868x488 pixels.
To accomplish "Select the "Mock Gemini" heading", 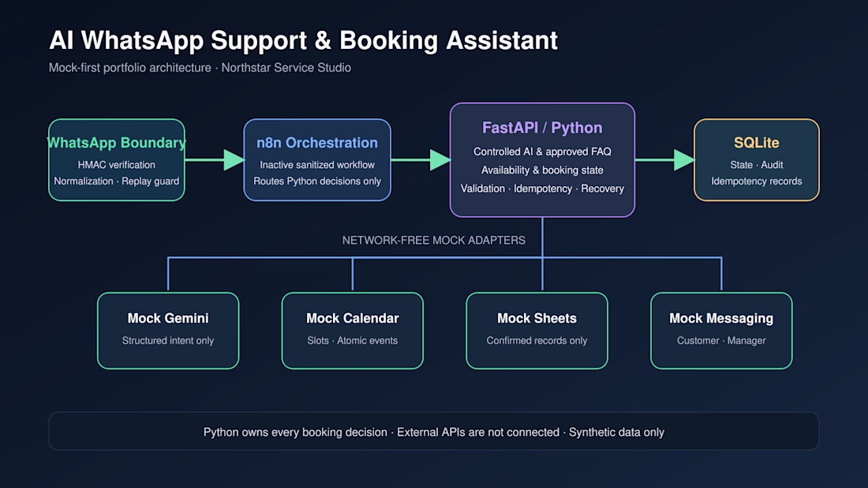I will 168,319.
